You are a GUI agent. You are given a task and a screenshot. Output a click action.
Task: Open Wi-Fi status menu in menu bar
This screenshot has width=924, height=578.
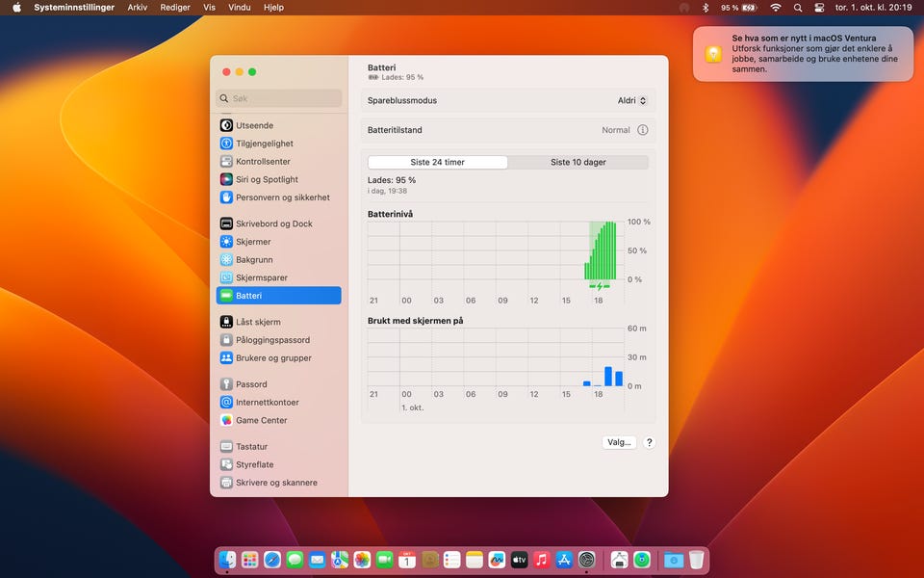click(776, 8)
